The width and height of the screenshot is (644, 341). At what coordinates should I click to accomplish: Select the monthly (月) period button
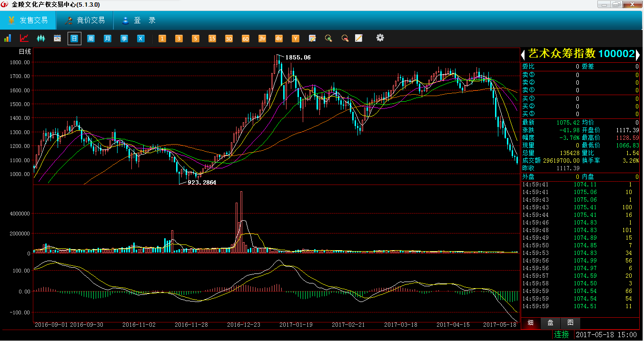(108, 39)
